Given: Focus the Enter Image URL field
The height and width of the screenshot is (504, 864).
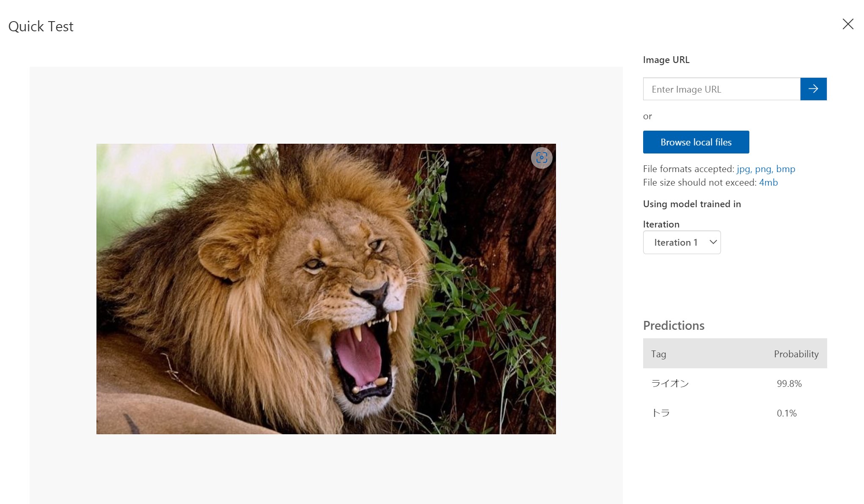Looking at the screenshot, I should click(721, 89).
